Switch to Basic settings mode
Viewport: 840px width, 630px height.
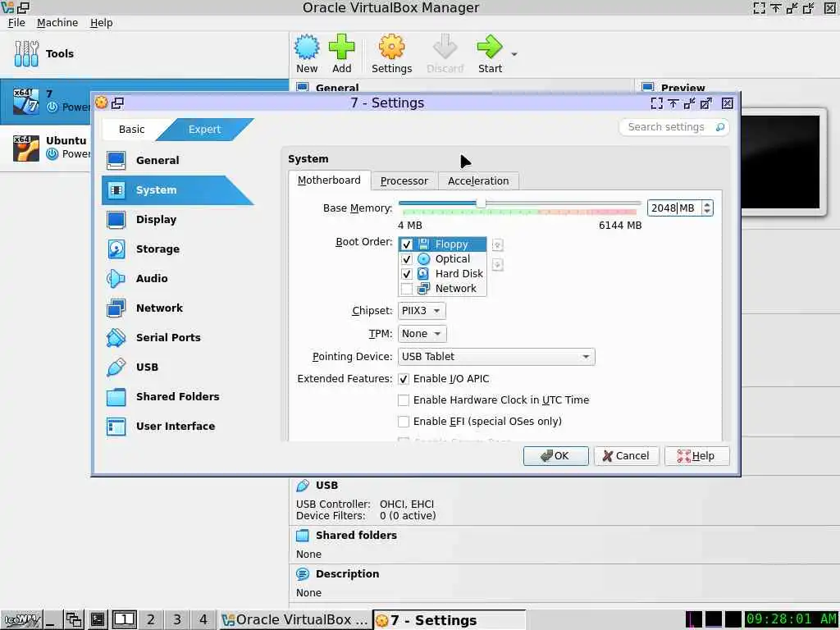click(x=132, y=129)
